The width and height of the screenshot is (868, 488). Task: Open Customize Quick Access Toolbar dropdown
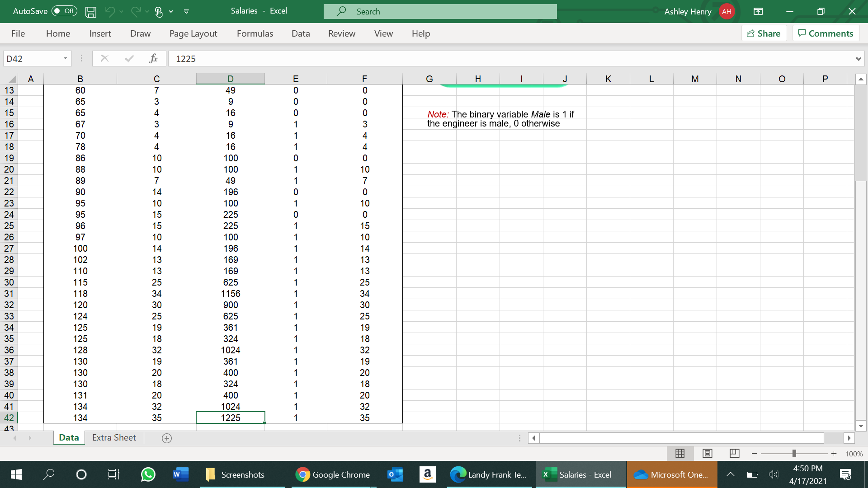186,12
